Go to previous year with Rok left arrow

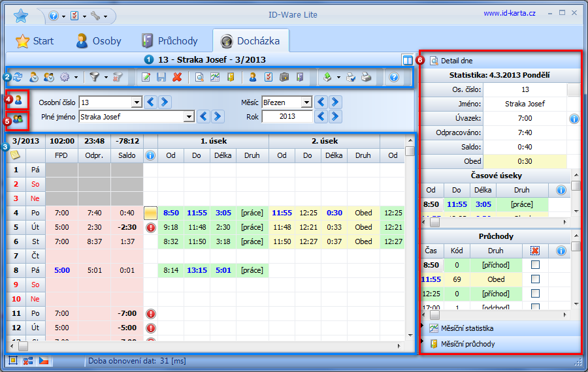click(321, 117)
